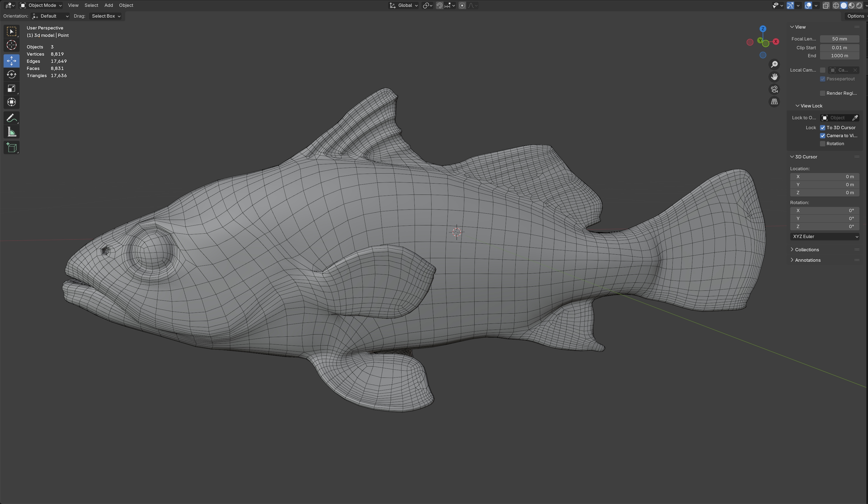Select the Annotate pencil tool
The width and height of the screenshot is (868, 504).
coord(11,118)
